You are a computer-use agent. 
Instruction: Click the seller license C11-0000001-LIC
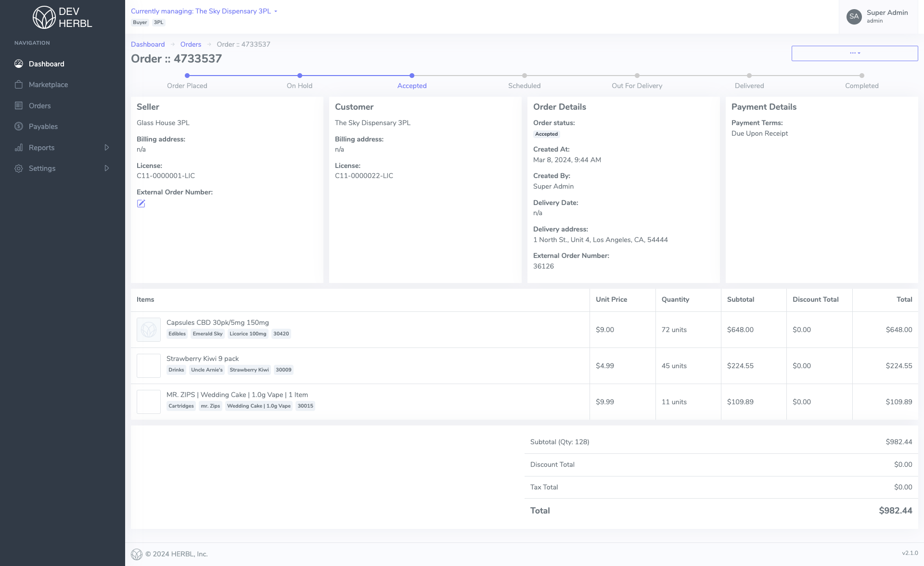166,176
